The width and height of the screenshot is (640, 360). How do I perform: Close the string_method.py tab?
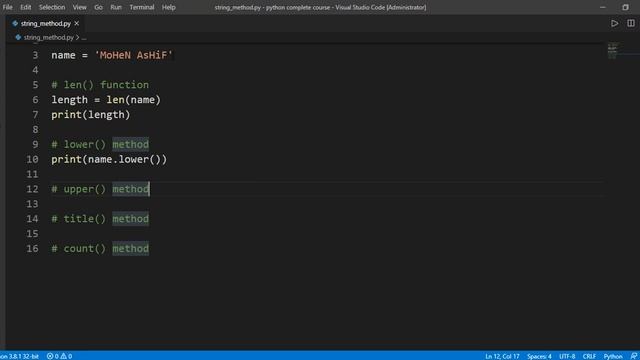(x=77, y=24)
